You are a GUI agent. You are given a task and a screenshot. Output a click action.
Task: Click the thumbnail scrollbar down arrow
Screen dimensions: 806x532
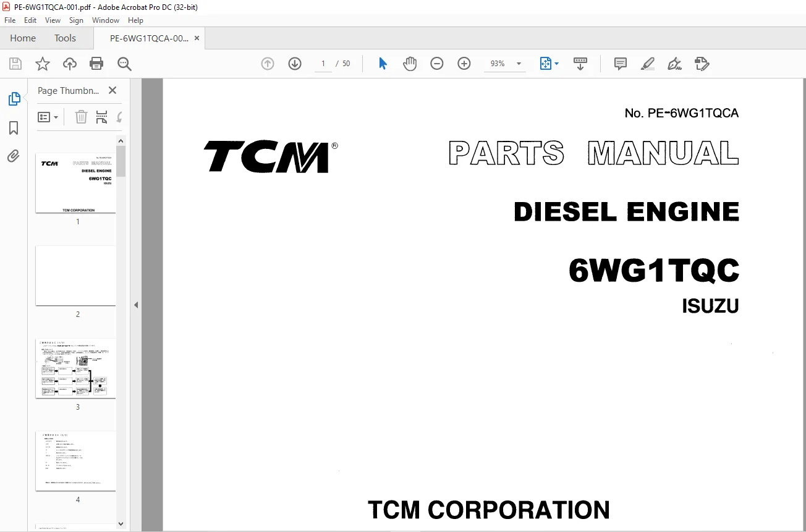(x=121, y=524)
